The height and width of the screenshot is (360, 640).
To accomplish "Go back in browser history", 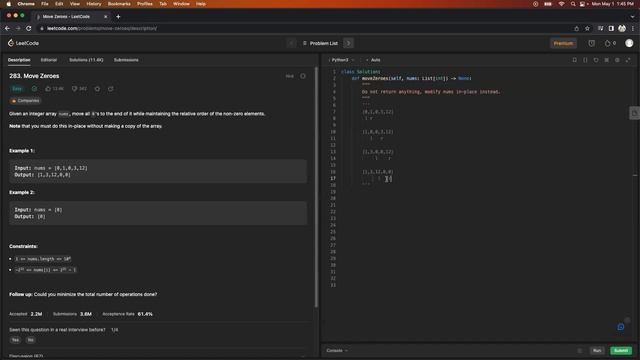I will (7, 29).
